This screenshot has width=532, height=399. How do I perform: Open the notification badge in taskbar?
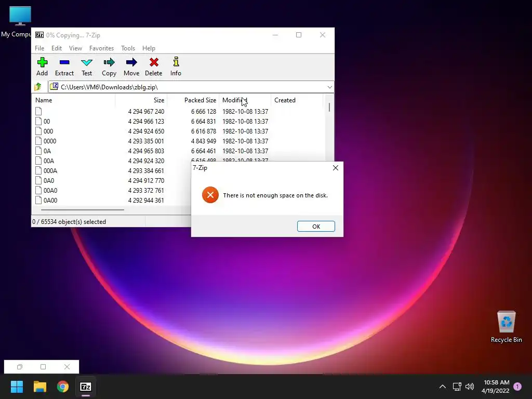[517, 387]
